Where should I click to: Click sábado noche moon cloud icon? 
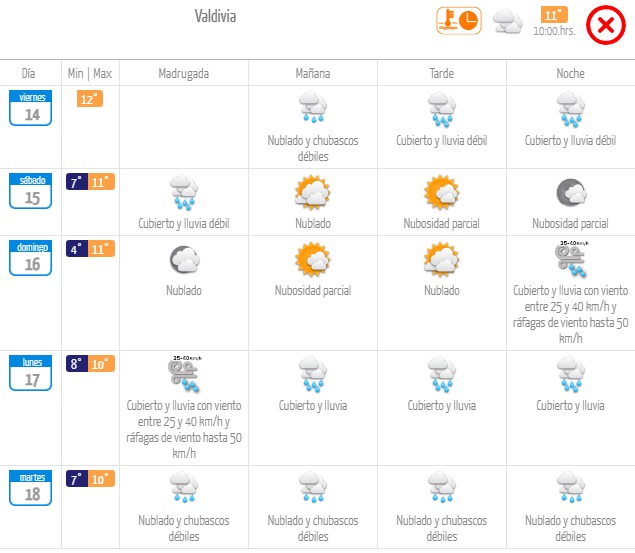pos(571,192)
